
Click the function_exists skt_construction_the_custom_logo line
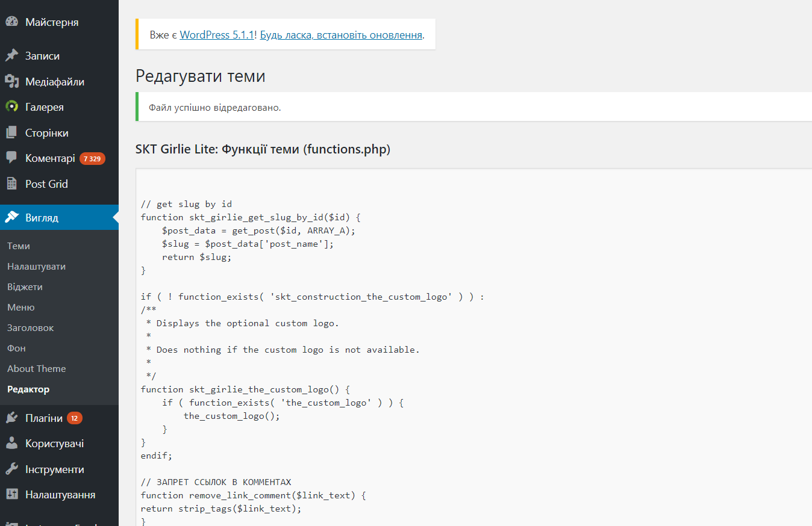pyautogui.click(x=313, y=297)
